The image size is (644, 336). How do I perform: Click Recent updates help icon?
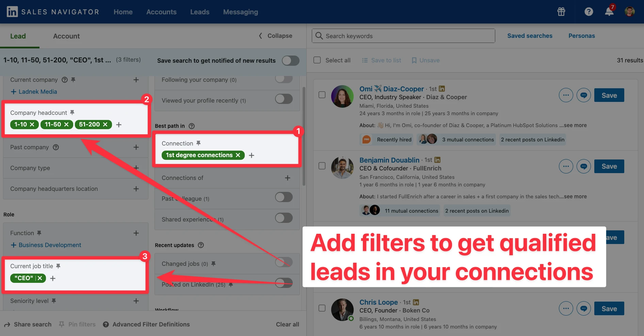tap(201, 245)
